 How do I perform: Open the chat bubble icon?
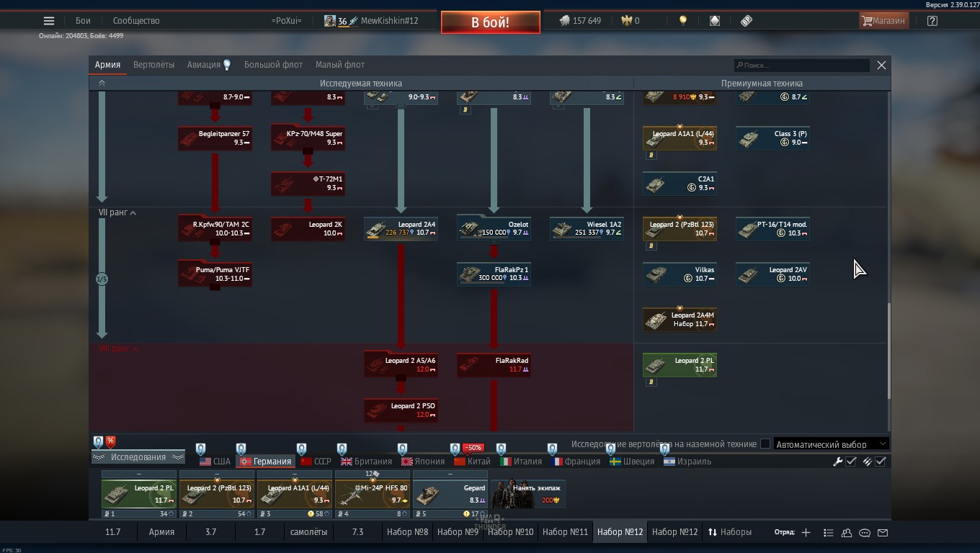pos(865,532)
